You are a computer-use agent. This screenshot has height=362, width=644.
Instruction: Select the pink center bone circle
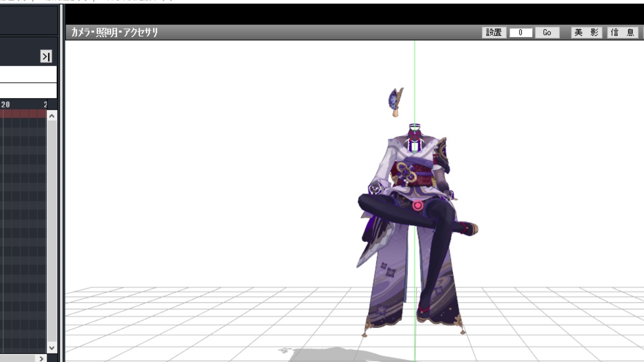coord(418,206)
